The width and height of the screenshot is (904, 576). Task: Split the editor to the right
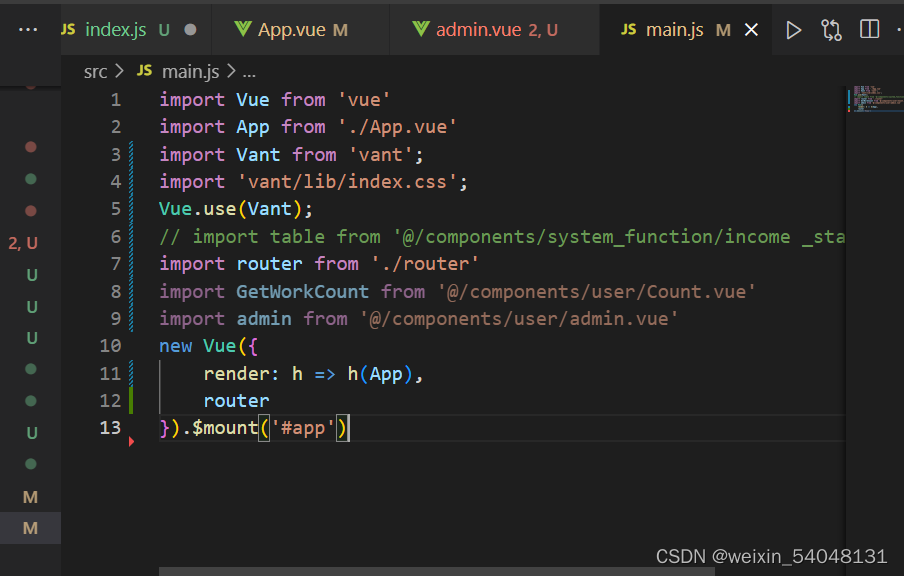tap(869, 30)
